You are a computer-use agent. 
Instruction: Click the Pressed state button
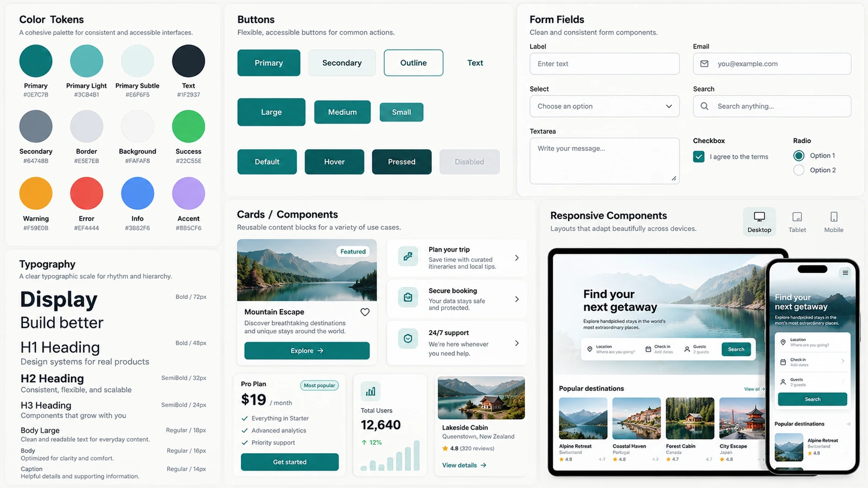(x=401, y=162)
